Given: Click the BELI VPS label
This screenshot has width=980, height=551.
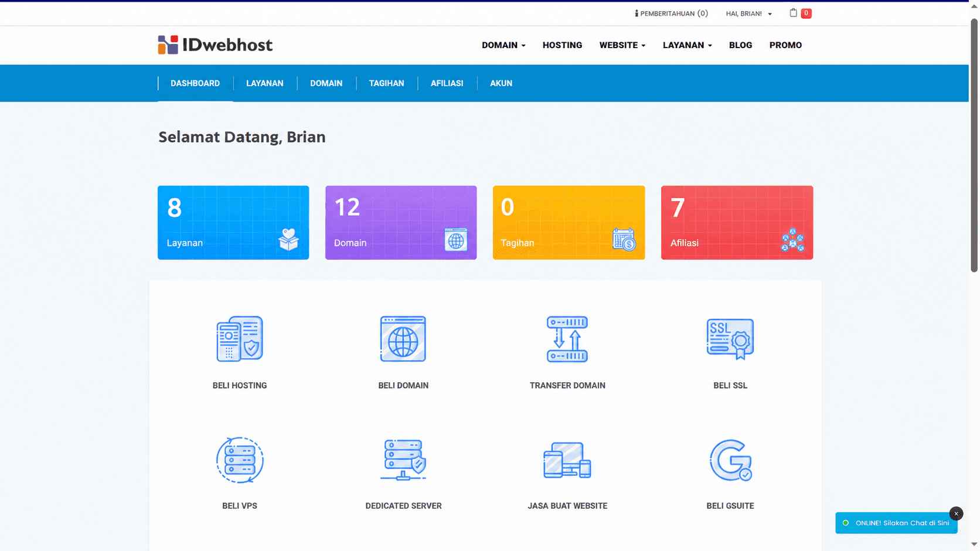Looking at the screenshot, I should [240, 505].
